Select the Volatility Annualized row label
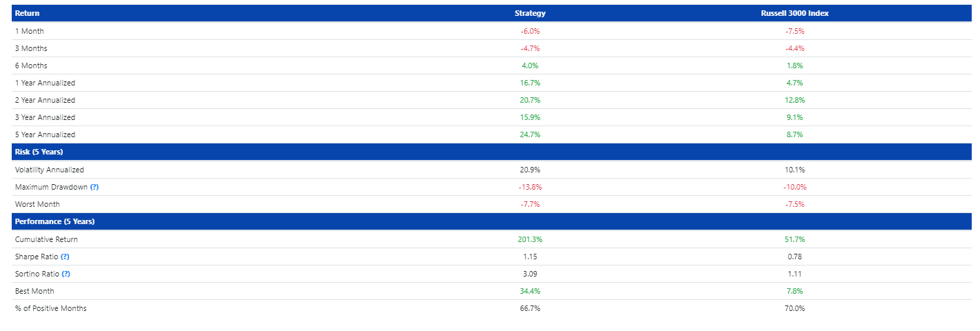This screenshot has height=331, width=980. coord(49,170)
